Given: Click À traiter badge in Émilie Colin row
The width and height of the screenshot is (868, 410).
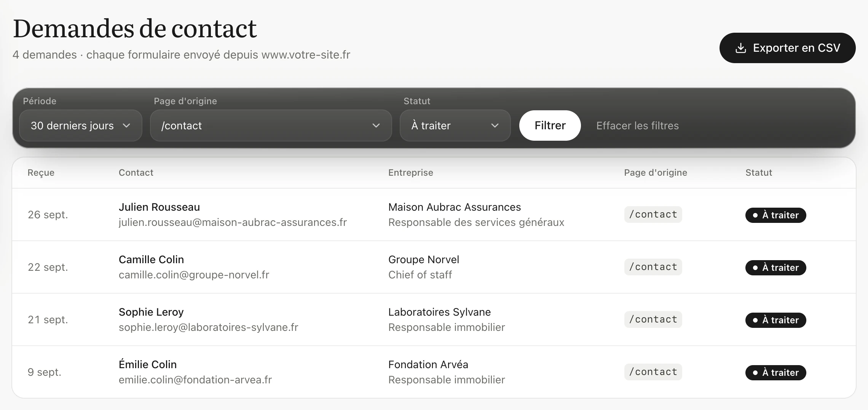Looking at the screenshot, I should pos(775,373).
